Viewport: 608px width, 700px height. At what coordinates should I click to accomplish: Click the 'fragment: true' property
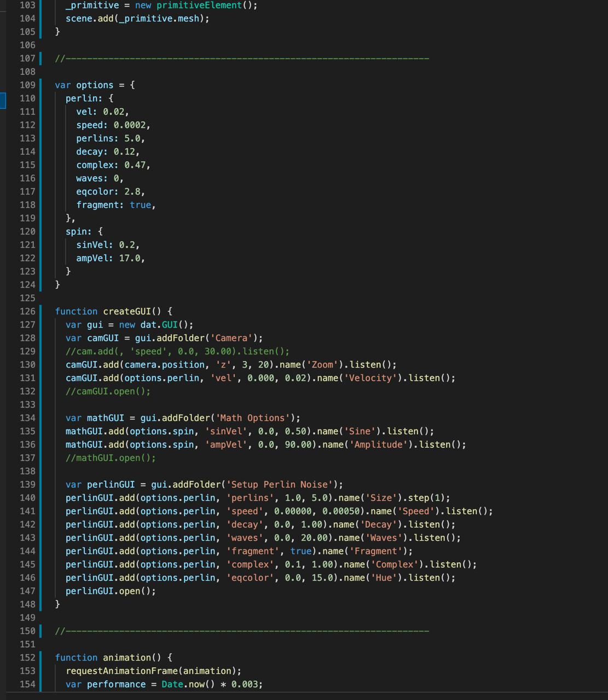116,205
